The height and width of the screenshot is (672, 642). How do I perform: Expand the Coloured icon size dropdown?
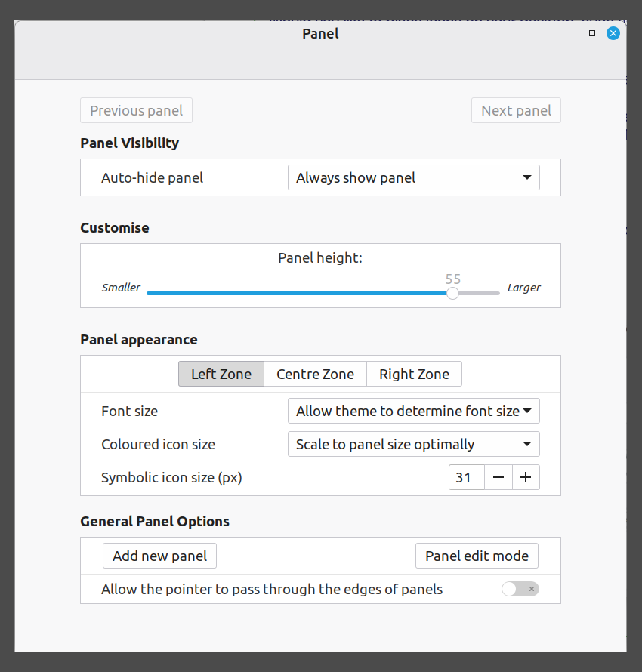pos(413,444)
